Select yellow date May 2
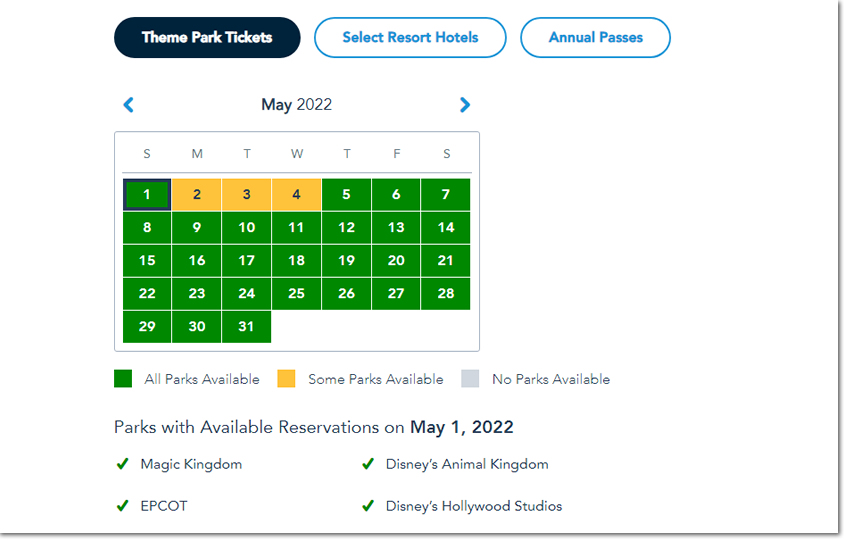The image size is (845, 540). [x=197, y=195]
